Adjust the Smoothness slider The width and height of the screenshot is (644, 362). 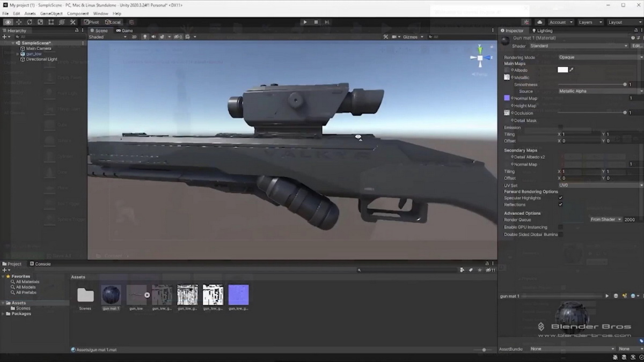[x=592, y=85]
